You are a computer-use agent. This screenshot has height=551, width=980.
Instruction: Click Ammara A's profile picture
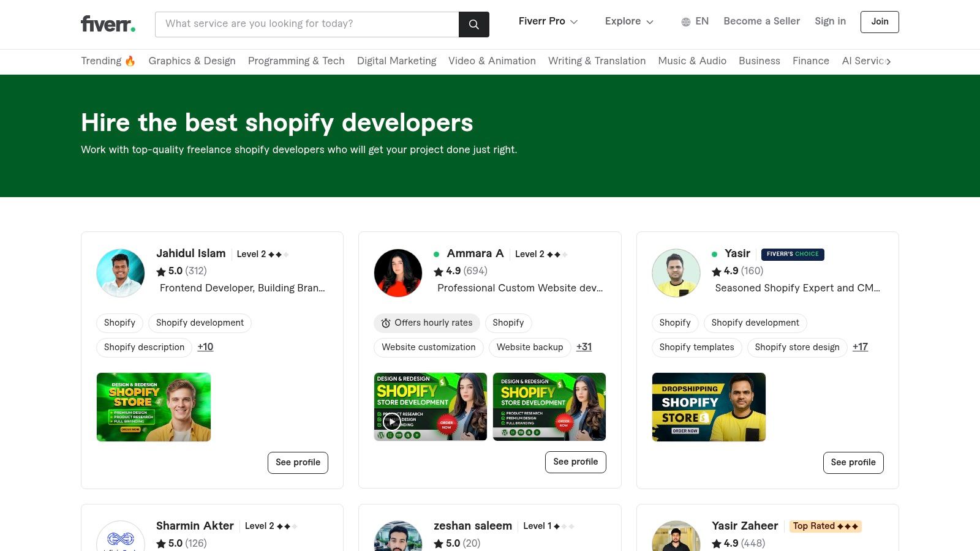click(398, 273)
